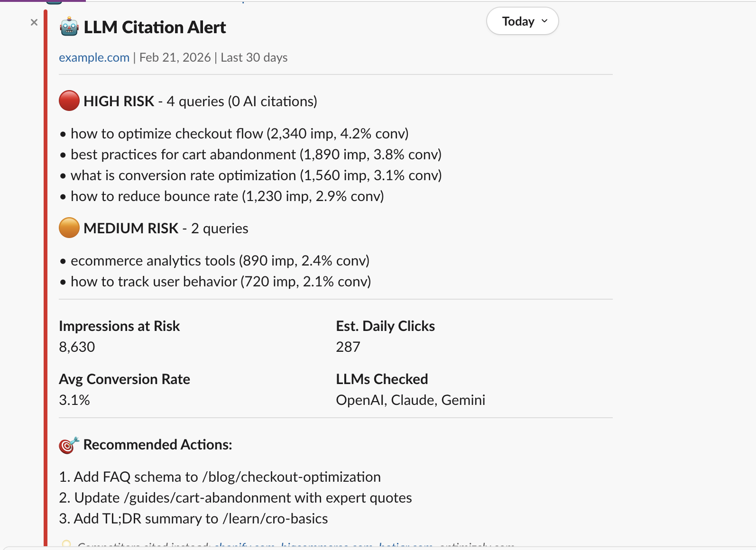Click the red HIGH RISK circle indicator

point(69,101)
